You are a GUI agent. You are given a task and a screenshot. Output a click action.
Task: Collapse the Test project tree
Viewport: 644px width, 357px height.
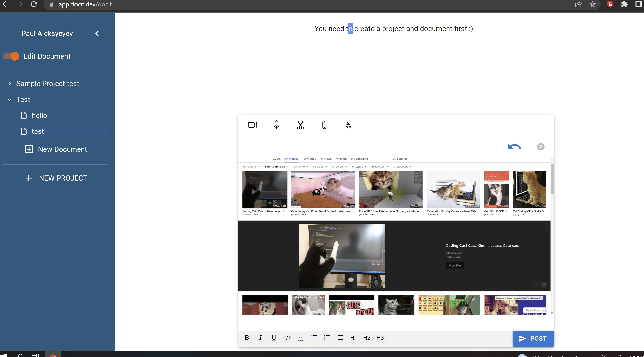point(10,100)
